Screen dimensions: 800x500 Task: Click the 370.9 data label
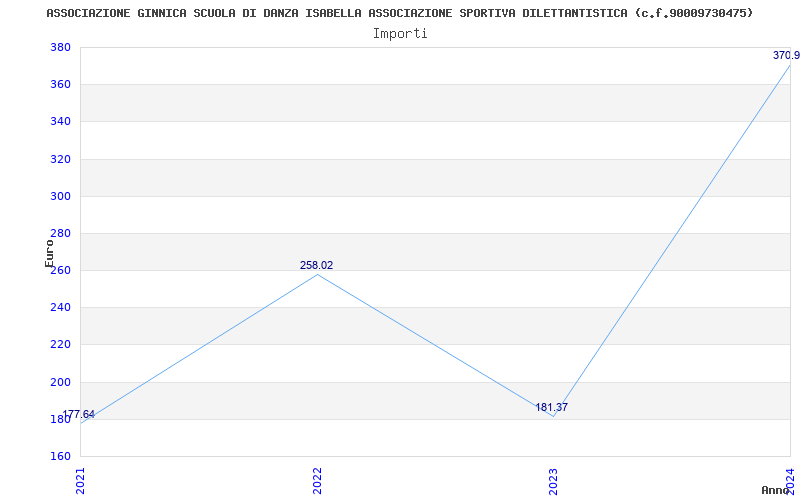[x=786, y=56]
